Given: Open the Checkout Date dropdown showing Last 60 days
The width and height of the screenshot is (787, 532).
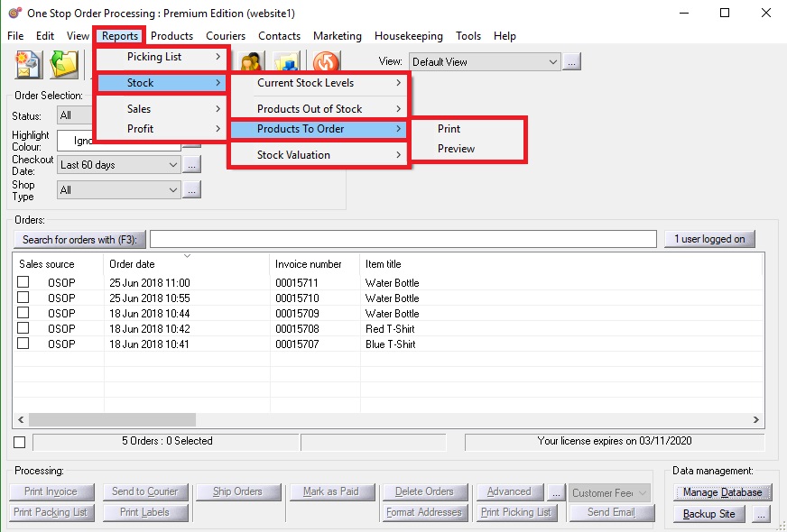Looking at the screenshot, I should pyautogui.click(x=119, y=164).
